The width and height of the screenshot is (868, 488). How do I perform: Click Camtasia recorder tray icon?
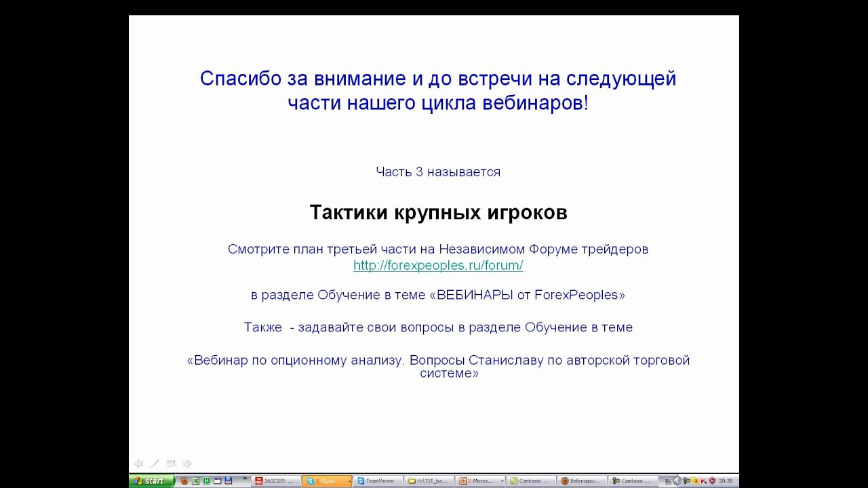[687, 481]
